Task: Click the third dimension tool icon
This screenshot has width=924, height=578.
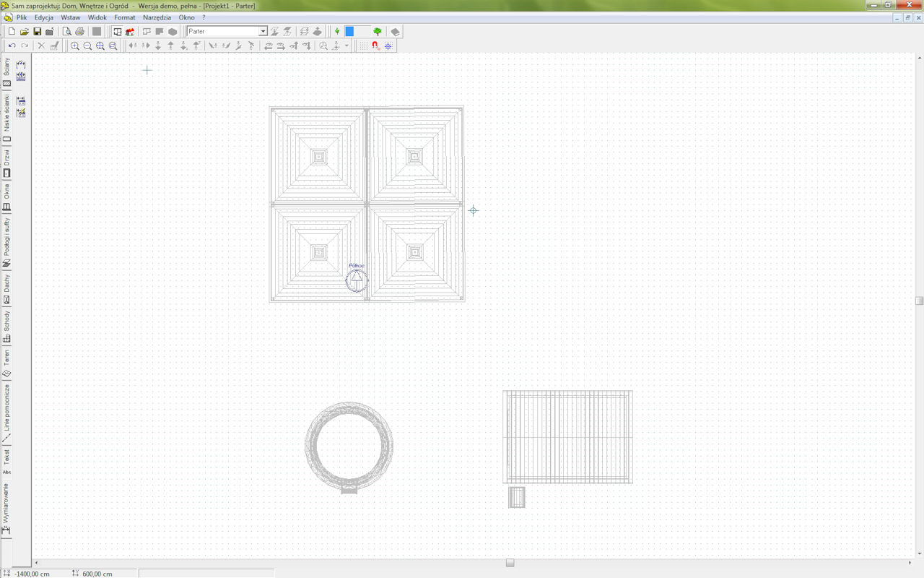Action: click(x=21, y=101)
